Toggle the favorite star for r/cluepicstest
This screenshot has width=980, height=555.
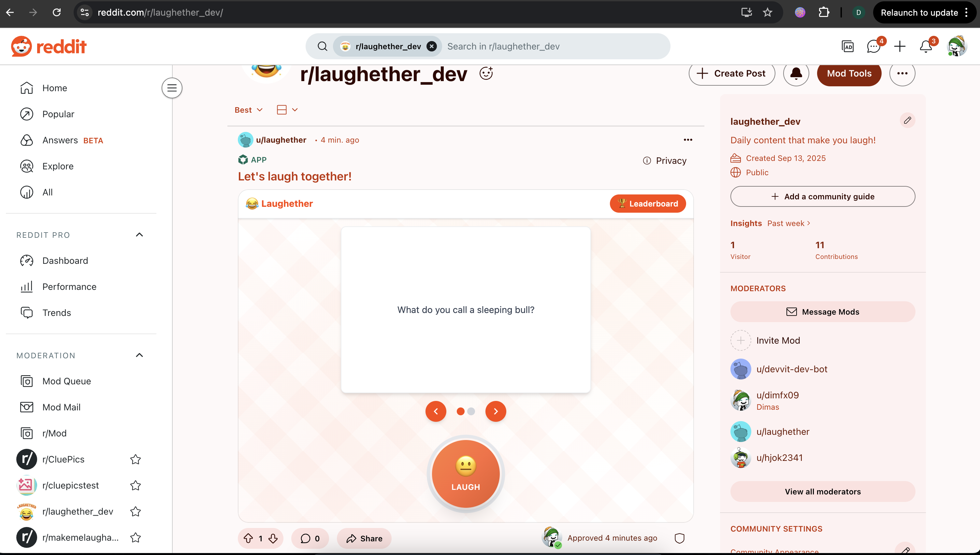[x=135, y=485]
